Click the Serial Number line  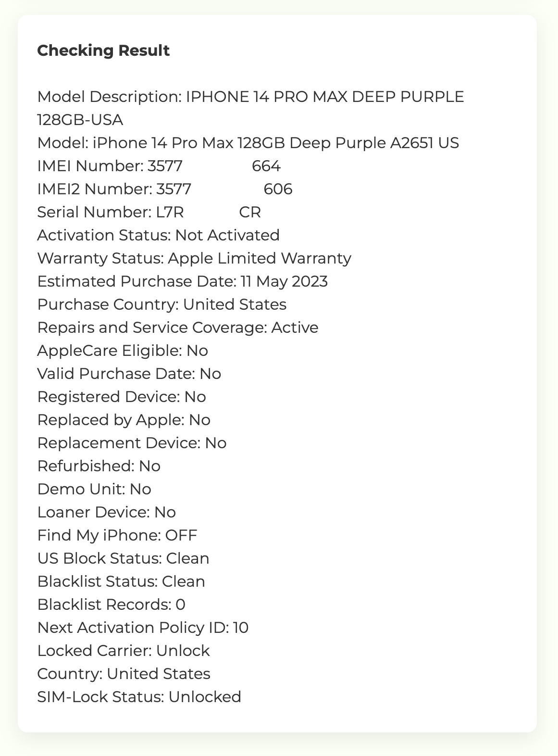[x=149, y=212]
